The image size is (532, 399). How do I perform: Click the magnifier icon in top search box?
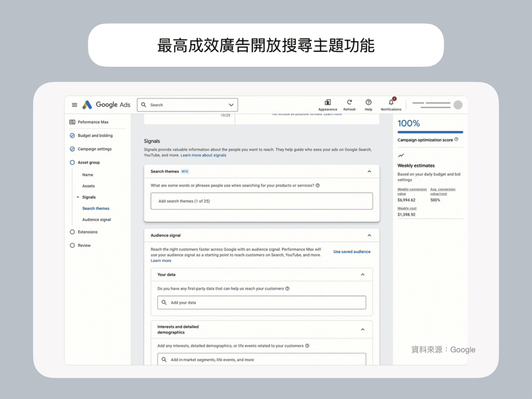[144, 105]
